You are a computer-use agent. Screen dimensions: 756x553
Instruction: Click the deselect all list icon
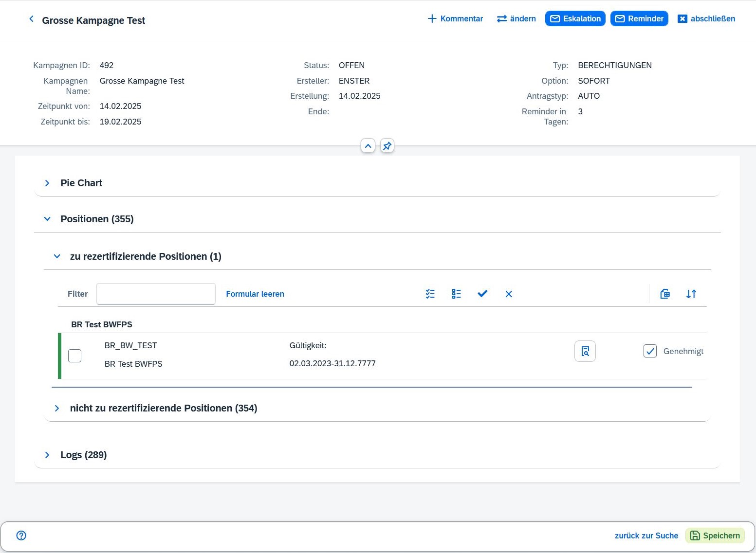coord(456,294)
